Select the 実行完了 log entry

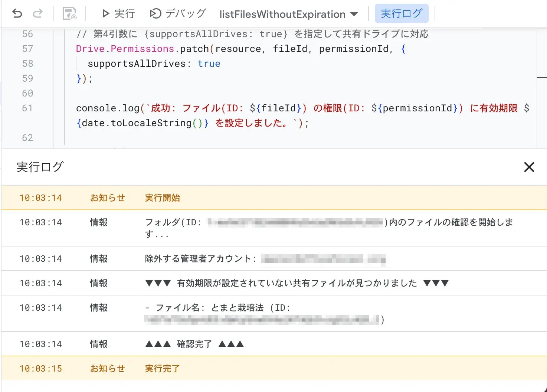point(163,369)
